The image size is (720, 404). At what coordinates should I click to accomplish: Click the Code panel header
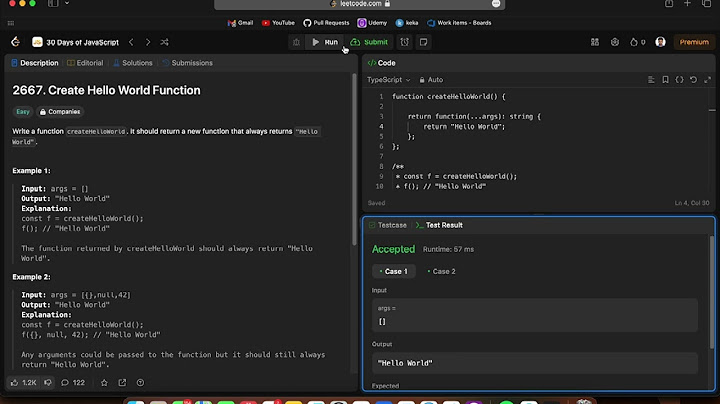click(x=382, y=63)
